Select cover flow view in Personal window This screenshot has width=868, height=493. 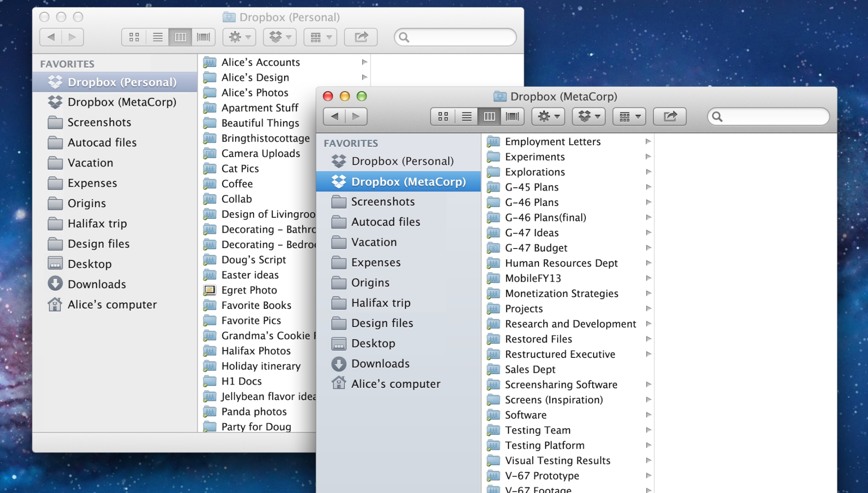click(x=203, y=37)
